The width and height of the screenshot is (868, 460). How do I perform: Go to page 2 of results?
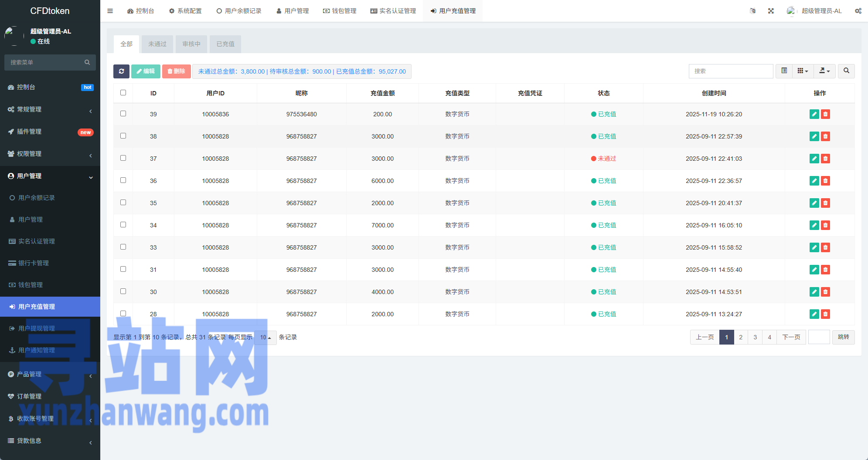point(741,337)
